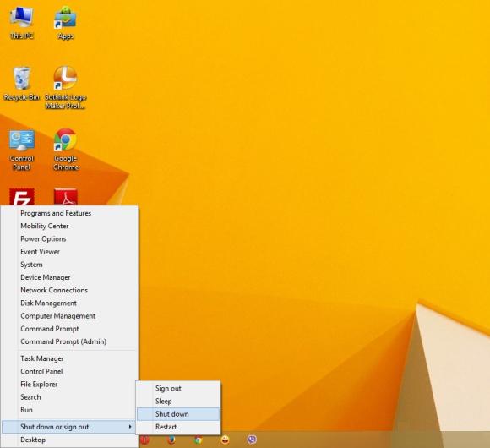The image size is (490, 448).
Task: Click Shut down in the submenu
Action: 178,414
